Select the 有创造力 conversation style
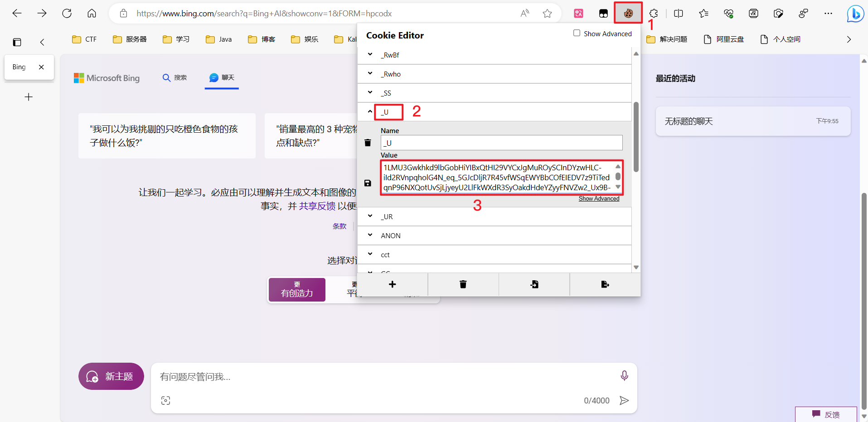868x422 pixels. click(297, 290)
